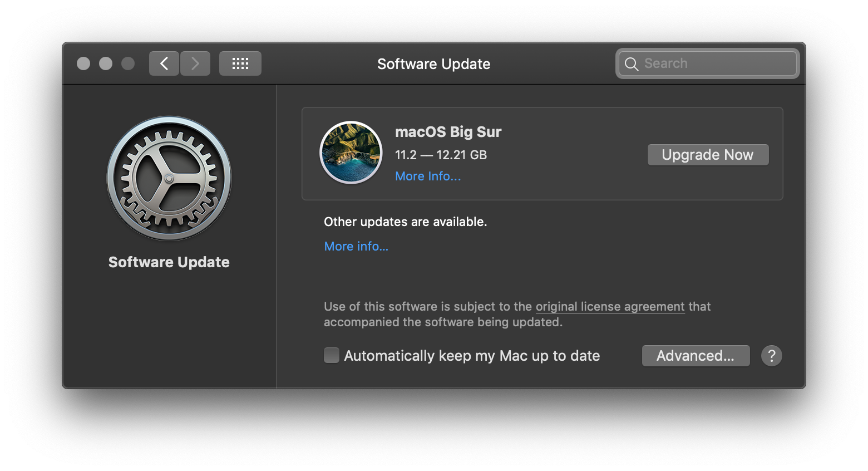The height and width of the screenshot is (471, 868).
Task: Open More info for other updates
Action: pos(356,247)
